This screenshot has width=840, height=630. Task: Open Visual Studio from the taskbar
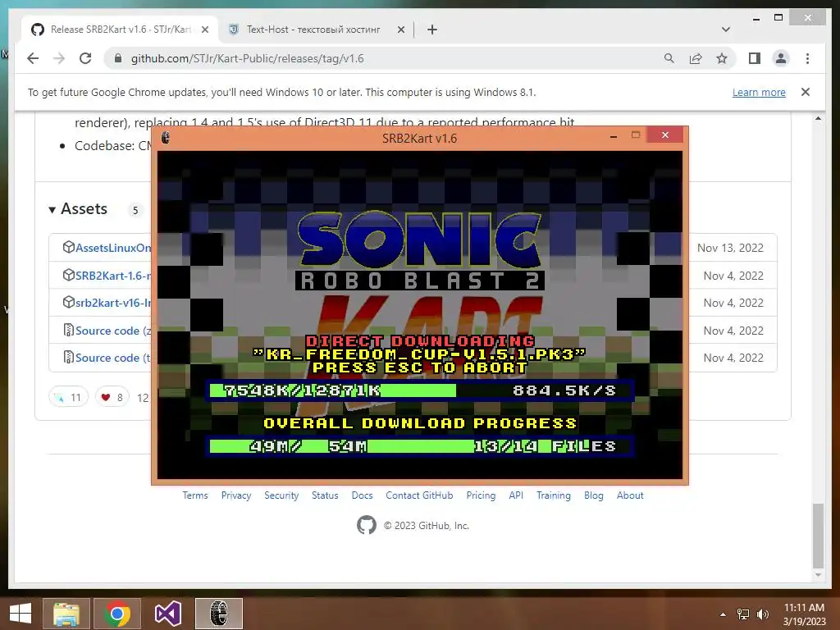167,614
